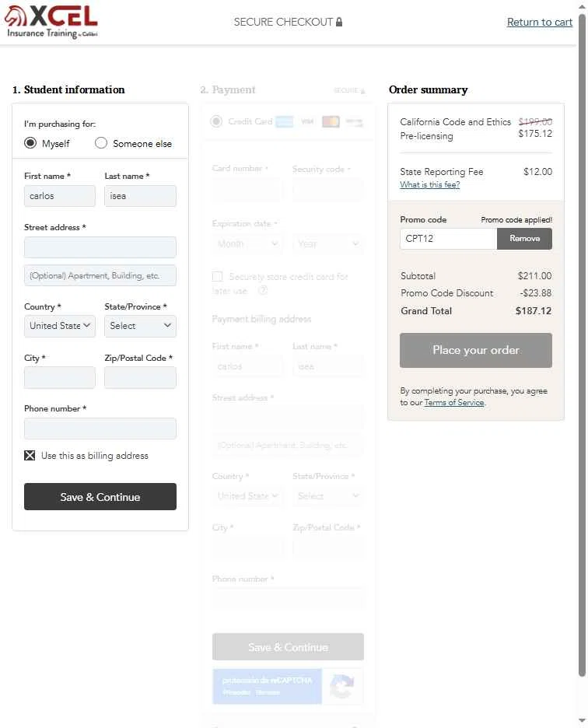Click the American Express card icon
Image resolution: width=588 pixels, height=728 pixels.
click(284, 121)
